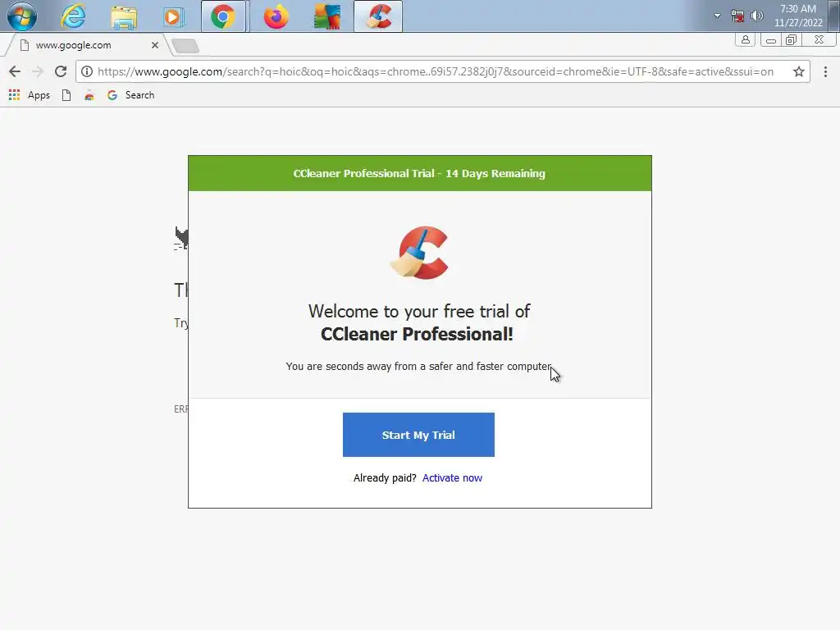Click the 'Welcome to your free trial of' text
Image resolution: width=840 pixels, height=630 pixels.
pos(419,311)
